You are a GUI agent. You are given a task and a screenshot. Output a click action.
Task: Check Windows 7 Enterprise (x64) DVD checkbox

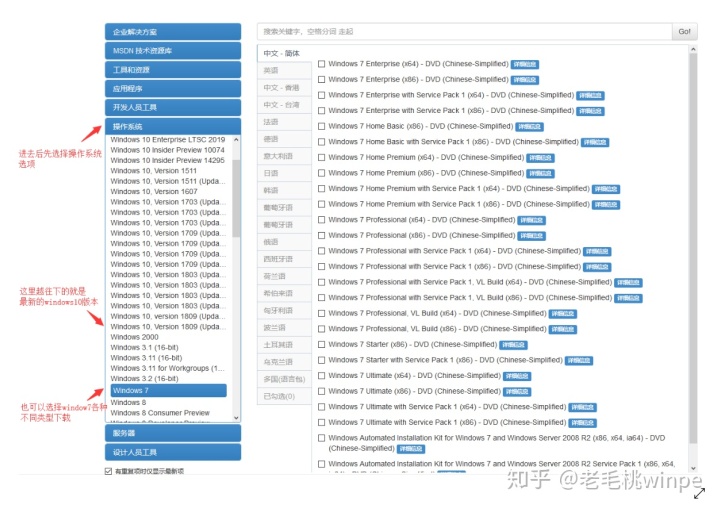tap(322, 64)
